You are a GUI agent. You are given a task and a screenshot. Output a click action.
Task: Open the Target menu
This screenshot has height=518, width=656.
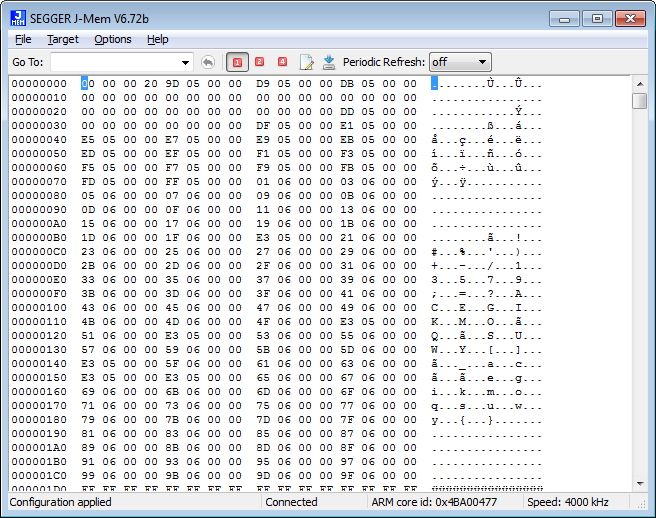click(x=62, y=39)
